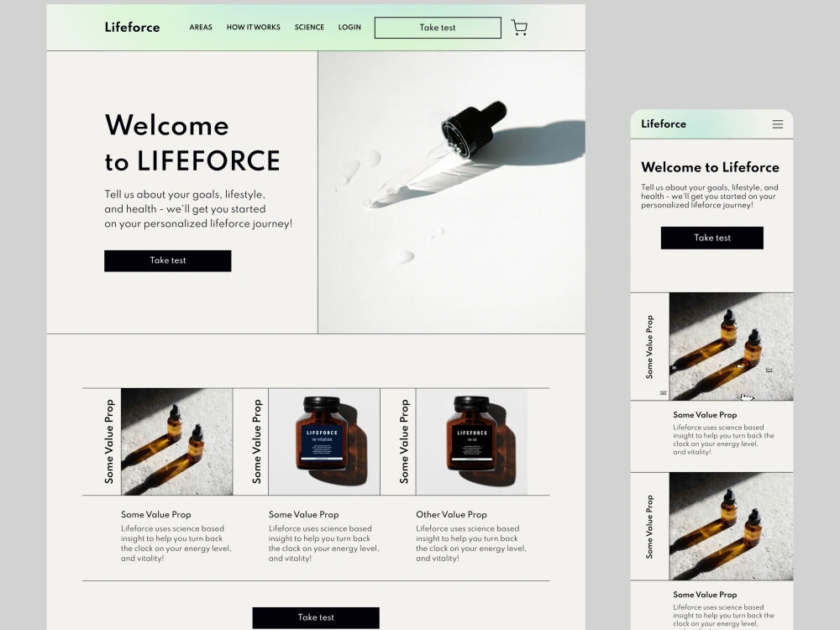The height and width of the screenshot is (630, 840).
Task: Click the black Take test hero button
Action: (168, 261)
